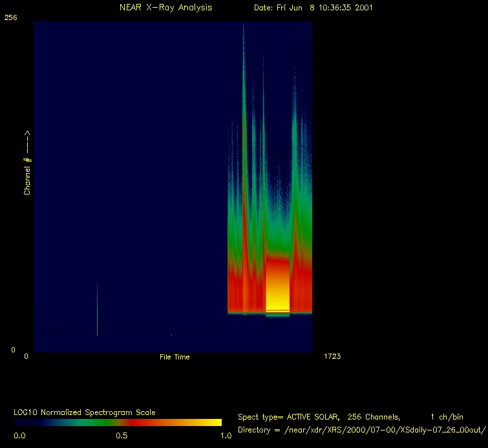The height and width of the screenshot is (448, 488).
Task: Click the Directory path text
Action: 361,429
